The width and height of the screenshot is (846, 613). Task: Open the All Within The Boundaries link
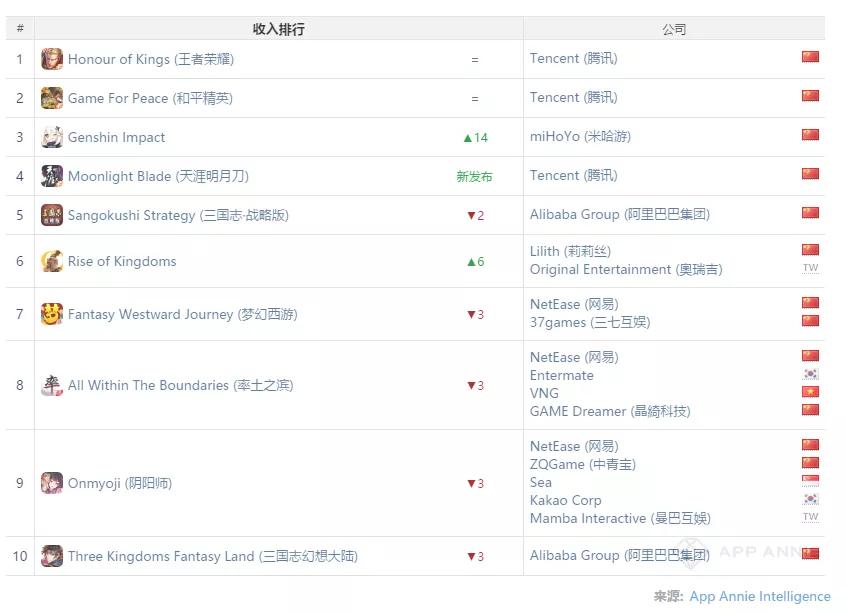click(181, 385)
